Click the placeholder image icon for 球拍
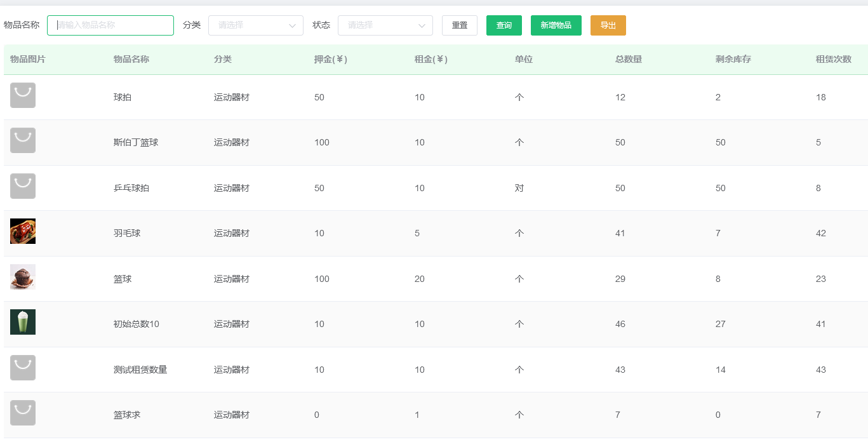The image size is (868, 442). [x=22, y=95]
